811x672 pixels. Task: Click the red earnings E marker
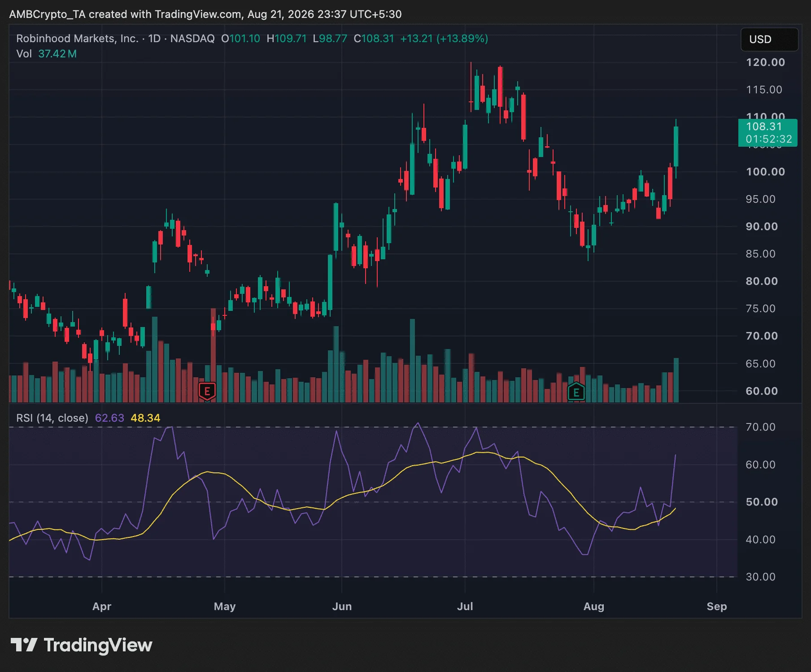pos(207,391)
